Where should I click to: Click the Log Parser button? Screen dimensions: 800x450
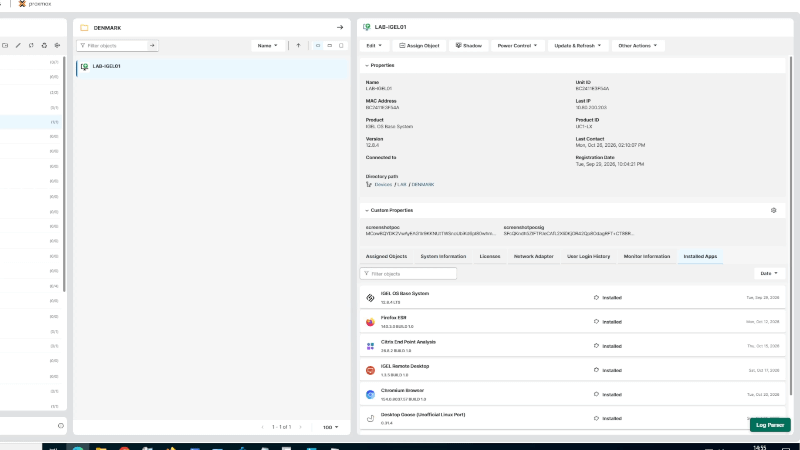(x=770, y=425)
